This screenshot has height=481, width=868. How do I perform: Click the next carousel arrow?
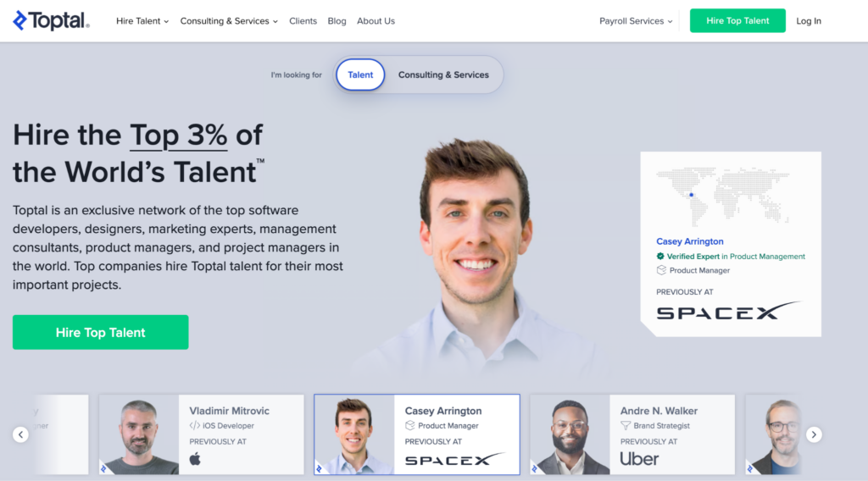[x=814, y=434]
